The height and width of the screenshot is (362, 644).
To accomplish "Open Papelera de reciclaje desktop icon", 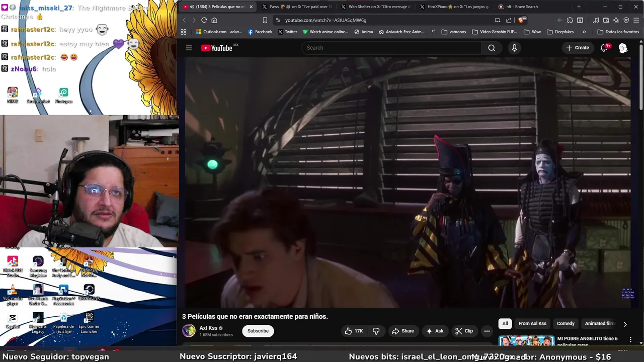I will [63, 323].
